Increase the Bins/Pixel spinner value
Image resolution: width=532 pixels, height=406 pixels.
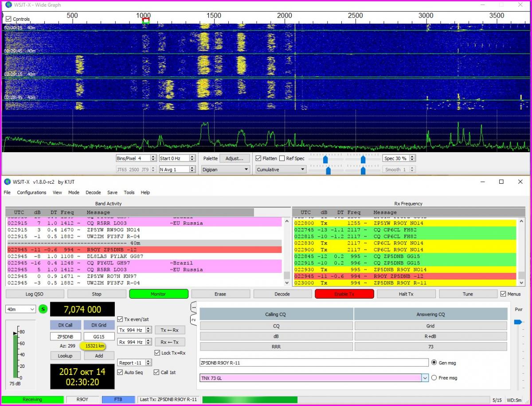pyautogui.click(x=153, y=157)
